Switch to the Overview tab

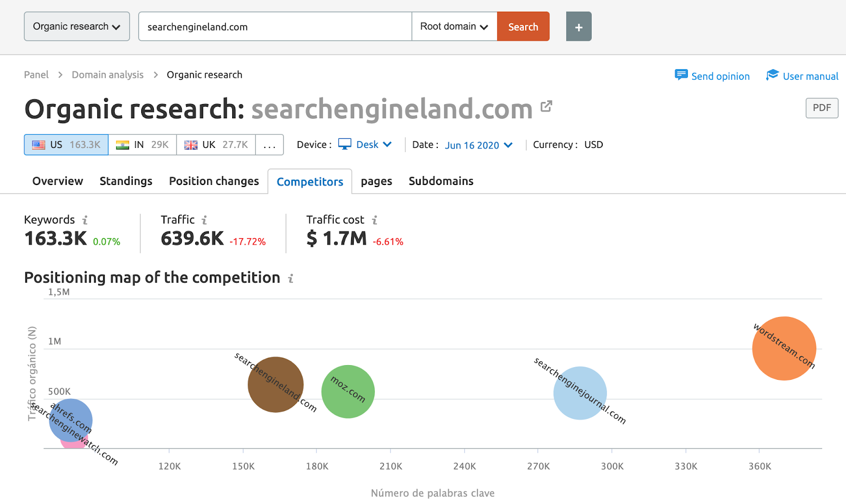pos(58,181)
